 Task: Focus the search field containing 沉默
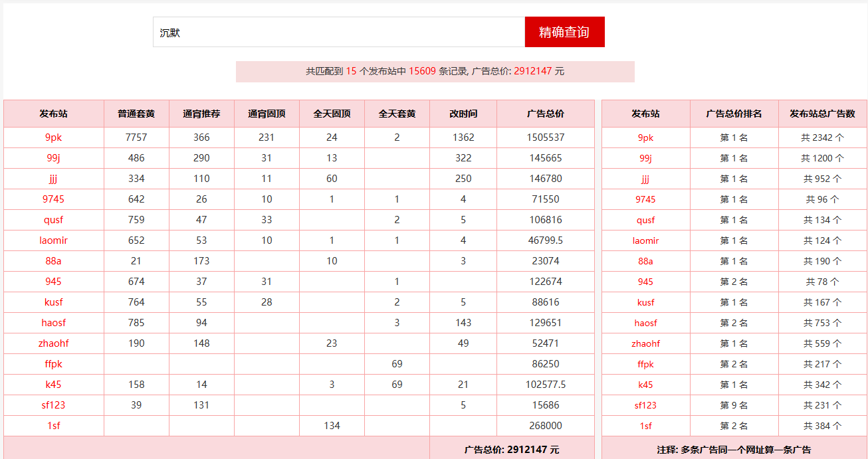tap(339, 32)
